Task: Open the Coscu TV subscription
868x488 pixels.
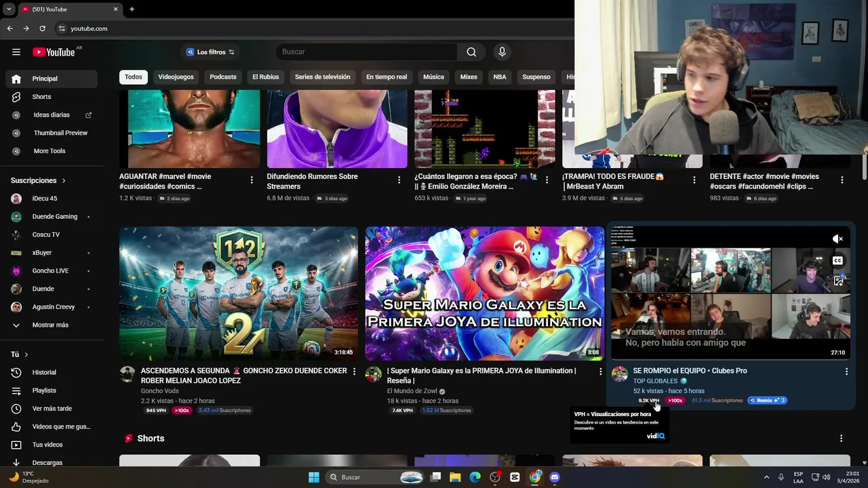Action: tap(52, 235)
